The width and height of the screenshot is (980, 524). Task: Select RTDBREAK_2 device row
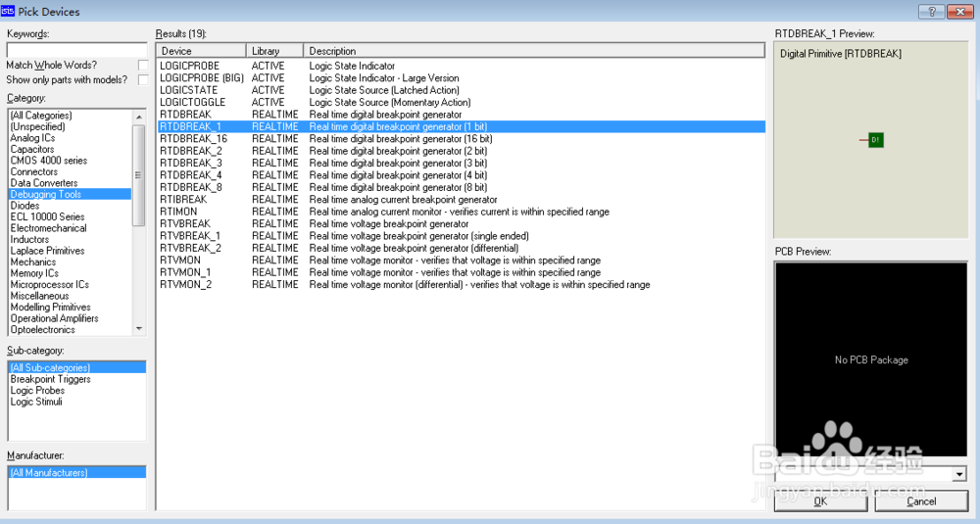click(x=461, y=151)
